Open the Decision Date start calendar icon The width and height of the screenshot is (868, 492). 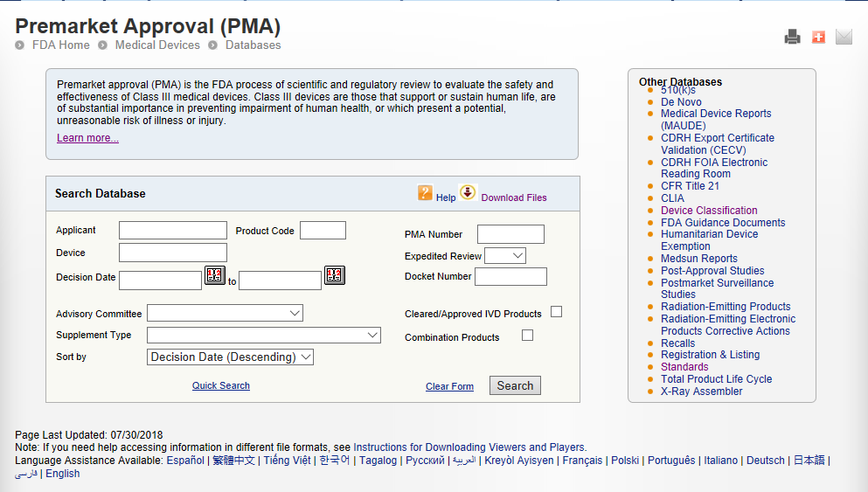click(x=215, y=276)
